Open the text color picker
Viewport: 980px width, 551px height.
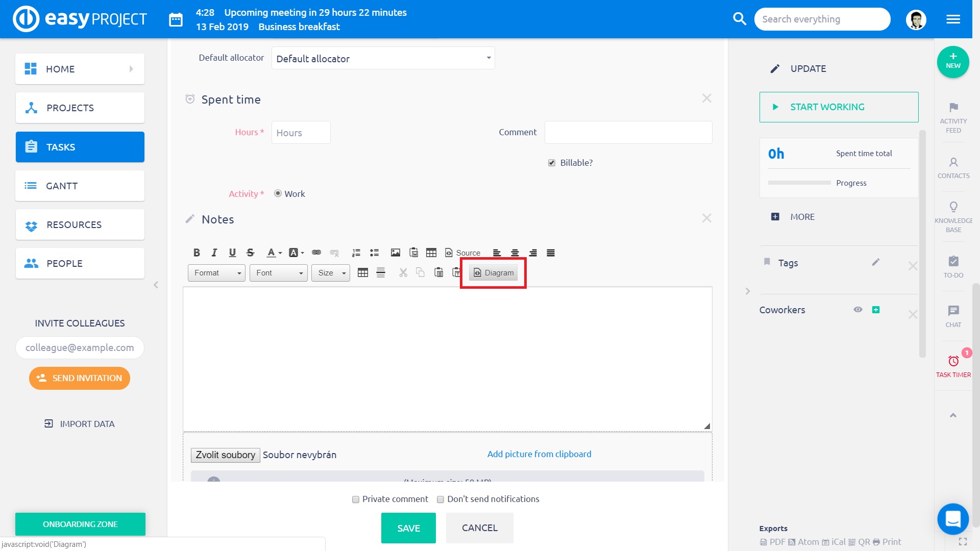(274, 253)
